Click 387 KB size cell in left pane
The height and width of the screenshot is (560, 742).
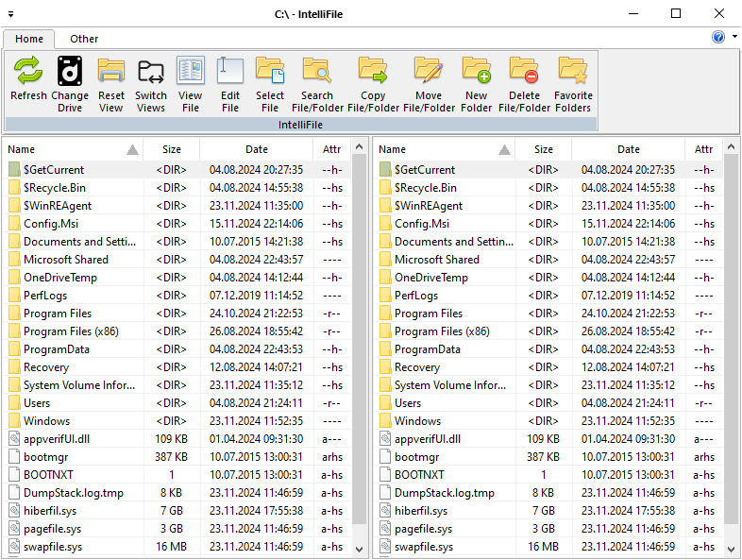(x=171, y=457)
